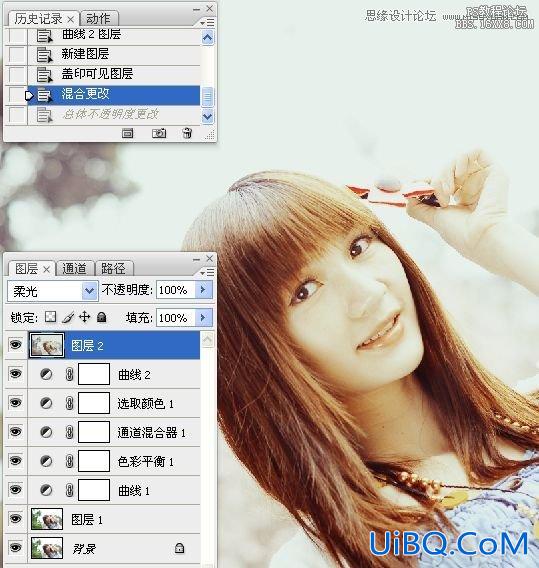Click the lock icon on 背景 layer
This screenshot has width=539, height=568.
click(179, 548)
